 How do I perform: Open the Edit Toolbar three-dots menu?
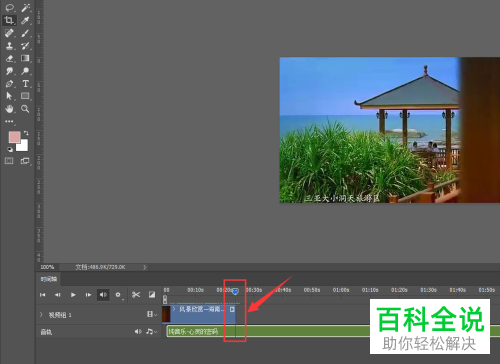(x=9, y=121)
